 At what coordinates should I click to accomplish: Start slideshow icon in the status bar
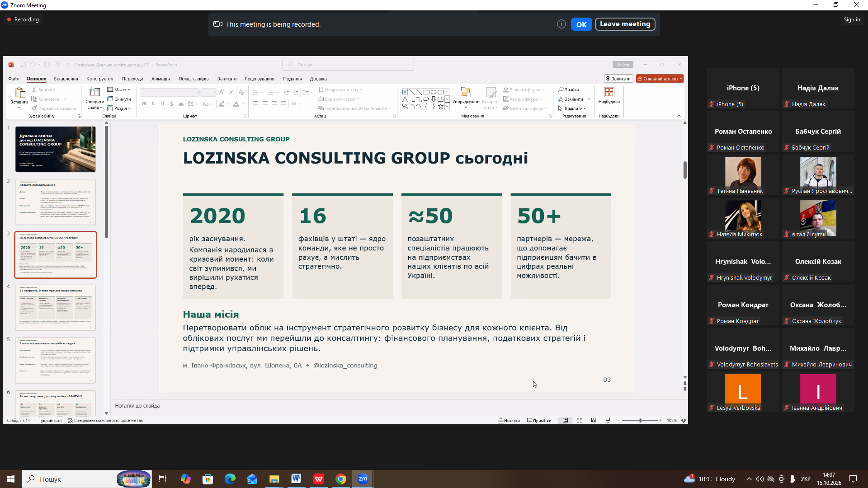pos(608,420)
